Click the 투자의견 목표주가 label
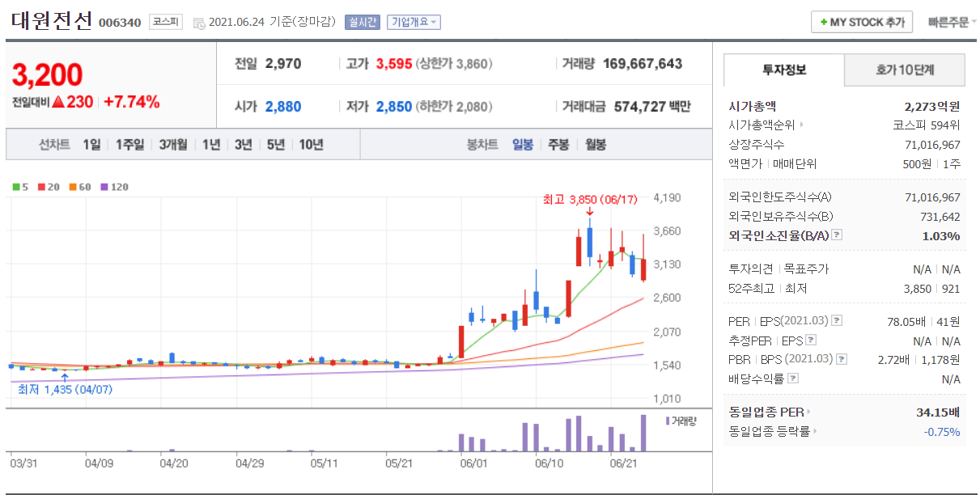The width and height of the screenshot is (980, 495). 778,269
